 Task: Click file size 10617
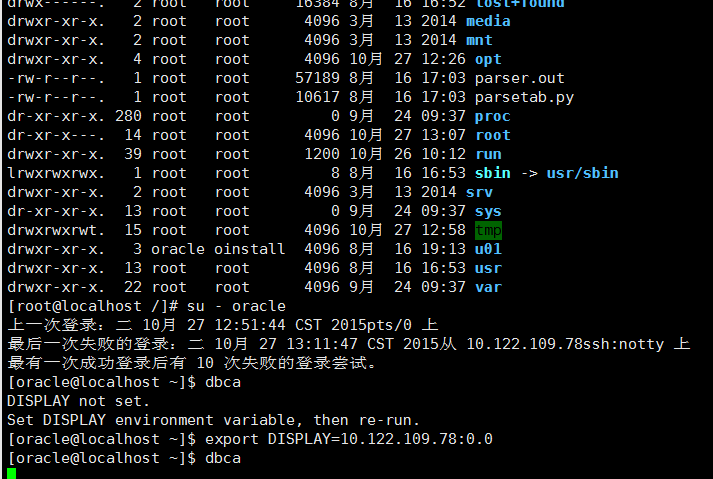click(317, 97)
